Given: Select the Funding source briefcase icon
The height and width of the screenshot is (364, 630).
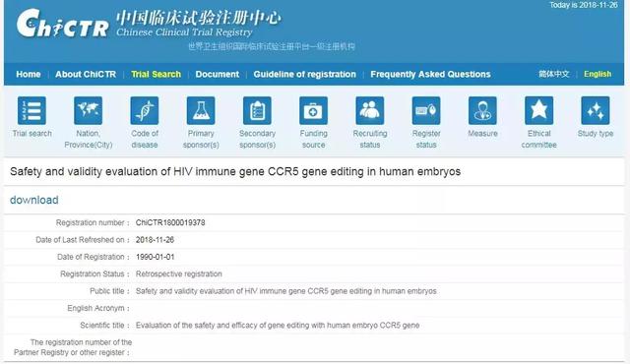Looking at the screenshot, I should (x=313, y=110).
